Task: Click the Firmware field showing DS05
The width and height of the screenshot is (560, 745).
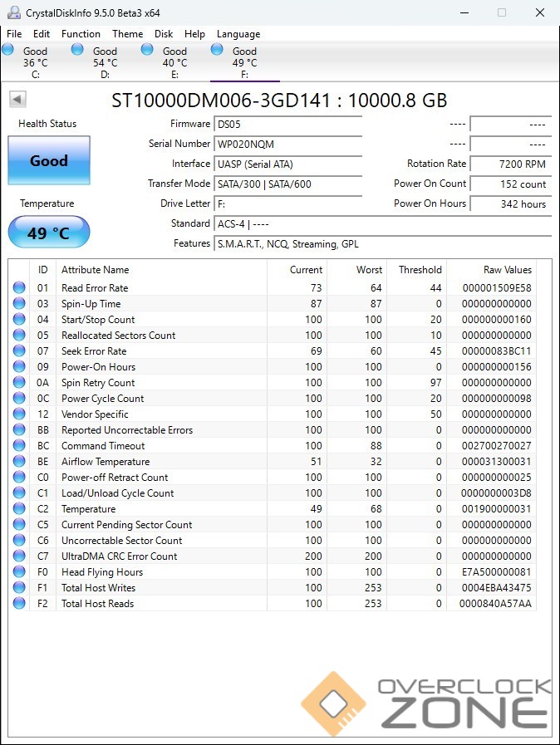Action: pyautogui.click(x=287, y=125)
